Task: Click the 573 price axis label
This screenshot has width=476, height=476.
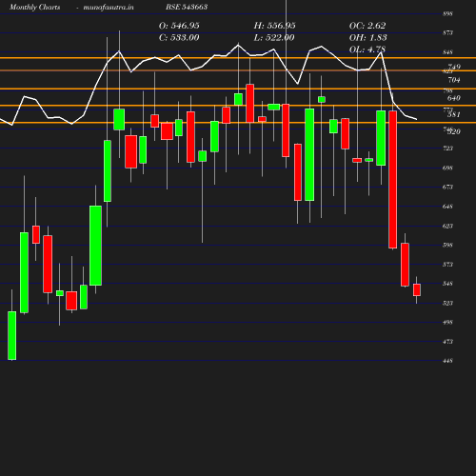Action: [x=447, y=265]
